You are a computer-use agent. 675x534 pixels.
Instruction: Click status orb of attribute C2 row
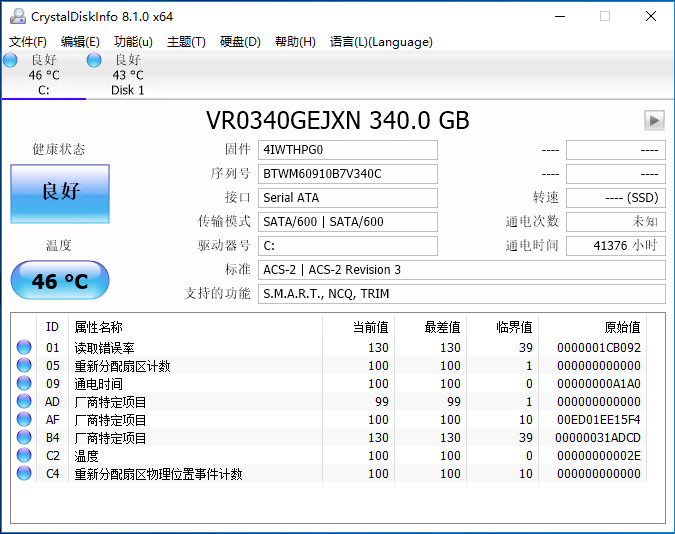(x=24, y=455)
